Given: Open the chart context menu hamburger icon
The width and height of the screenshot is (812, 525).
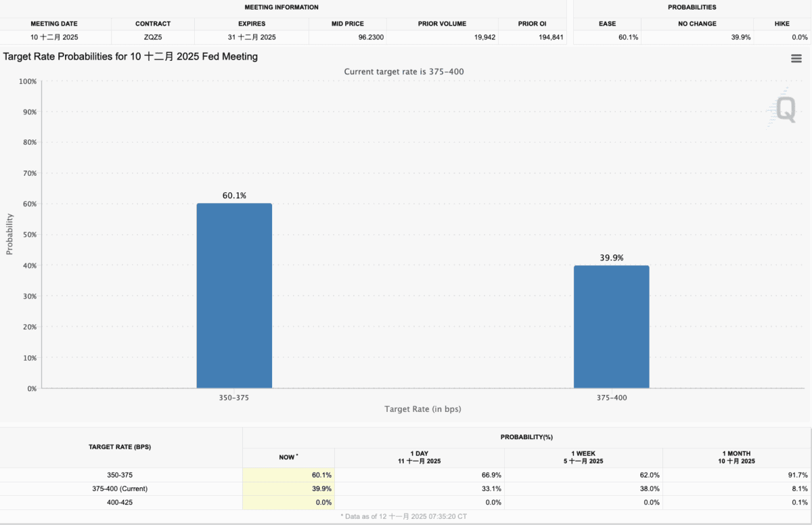Looking at the screenshot, I should point(796,59).
